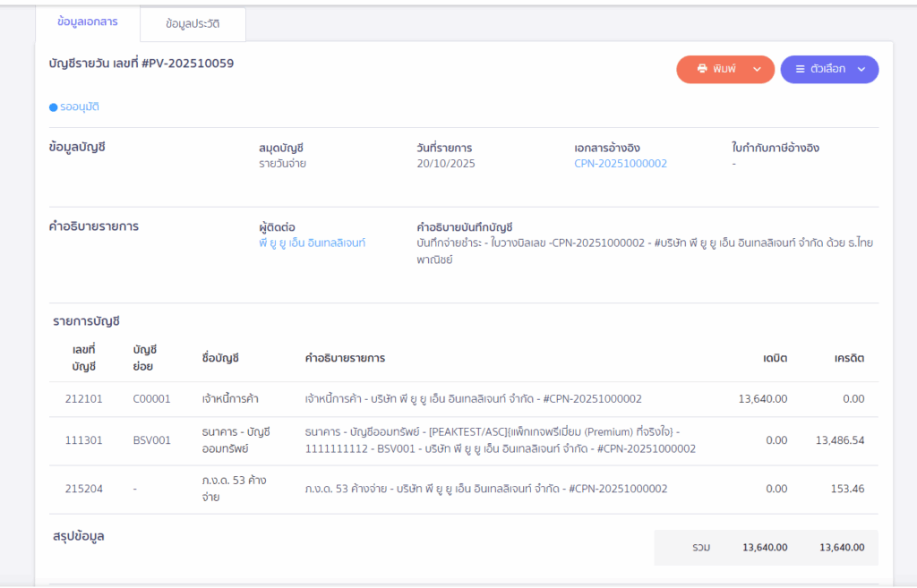Click sub-account code BSV001
The image size is (917, 588).
(151, 440)
